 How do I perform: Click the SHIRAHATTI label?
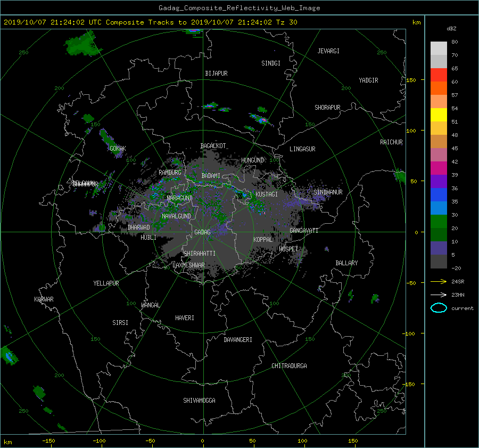pos(200,254)
